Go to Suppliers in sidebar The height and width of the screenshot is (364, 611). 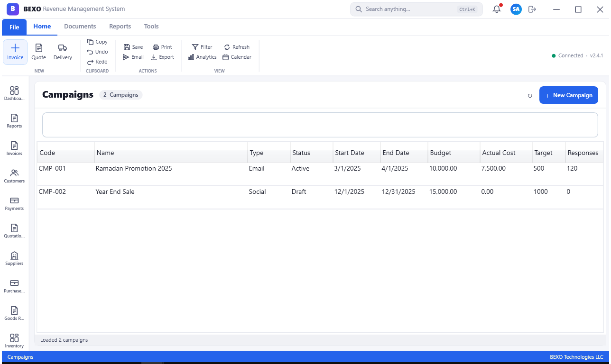(14, 258)
